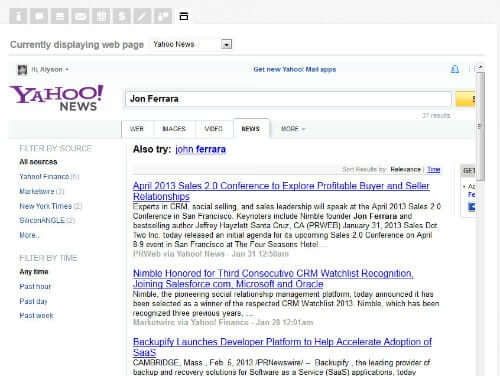Filter by Marketwire source
Viewport: 500px width, 376px height.
tap(37, 191)
